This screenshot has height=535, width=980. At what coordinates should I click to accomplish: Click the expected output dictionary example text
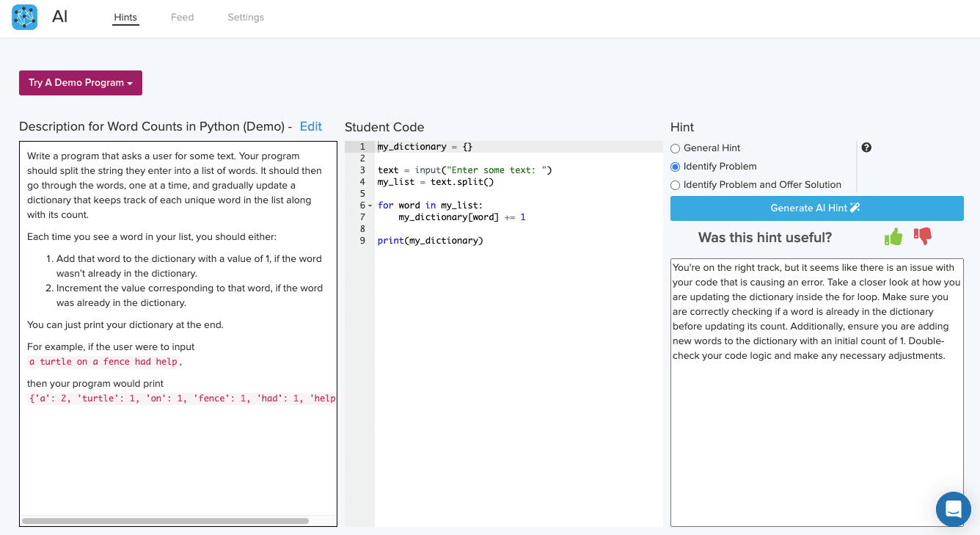181,398
